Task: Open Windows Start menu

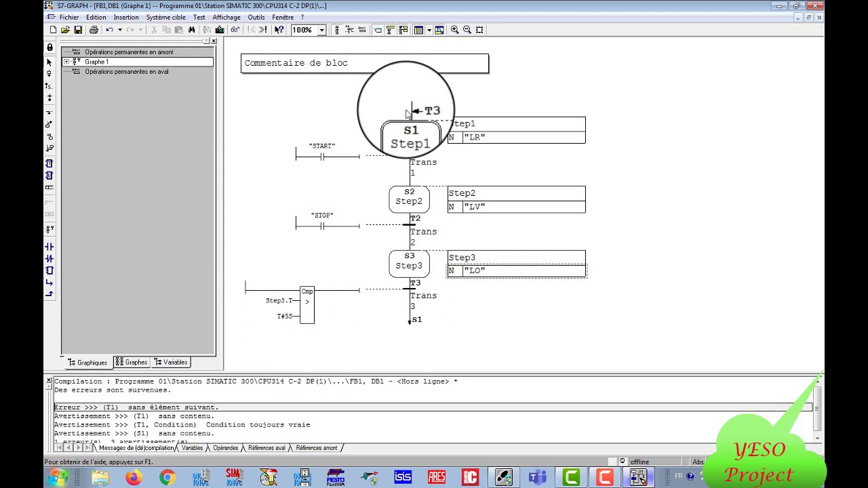Action: [57, 478]
